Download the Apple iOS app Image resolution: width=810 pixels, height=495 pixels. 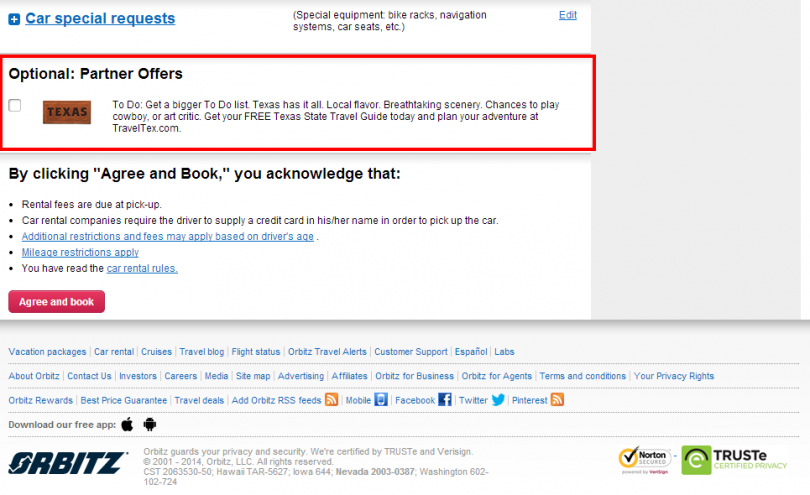[x=127, y=425]
